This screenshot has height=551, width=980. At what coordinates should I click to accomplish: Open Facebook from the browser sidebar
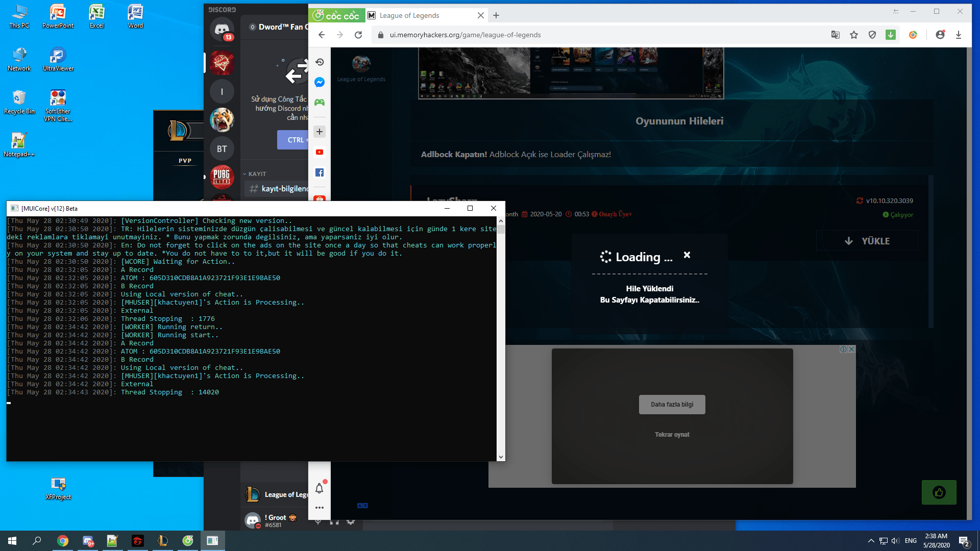click(320, 172)
